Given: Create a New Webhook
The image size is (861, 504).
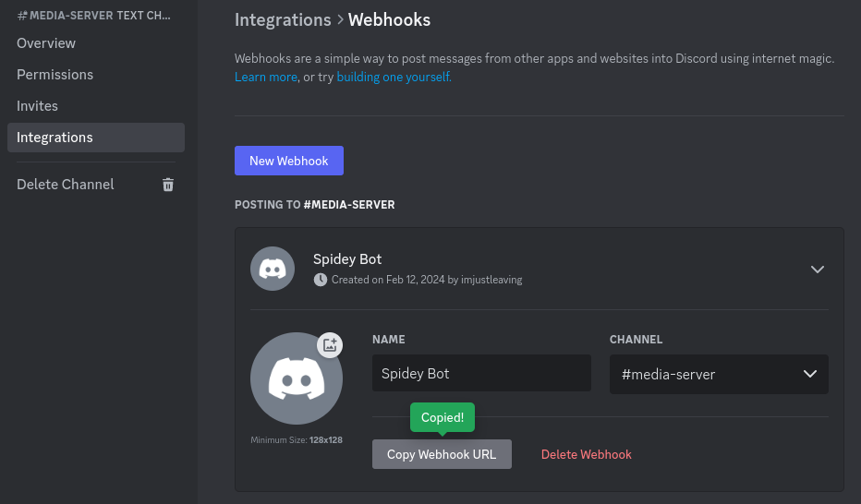Looking at the screenshot, I should [289, 161].
